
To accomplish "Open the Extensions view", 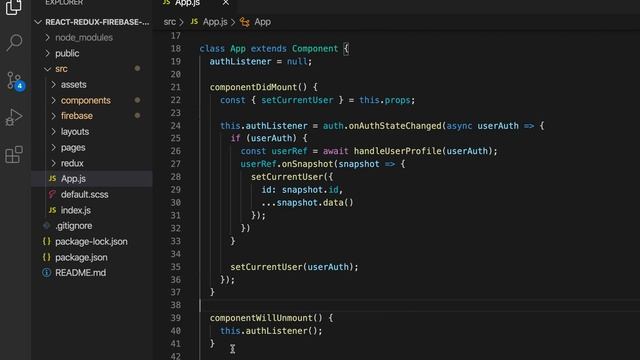I will click(x=14, y=155).
